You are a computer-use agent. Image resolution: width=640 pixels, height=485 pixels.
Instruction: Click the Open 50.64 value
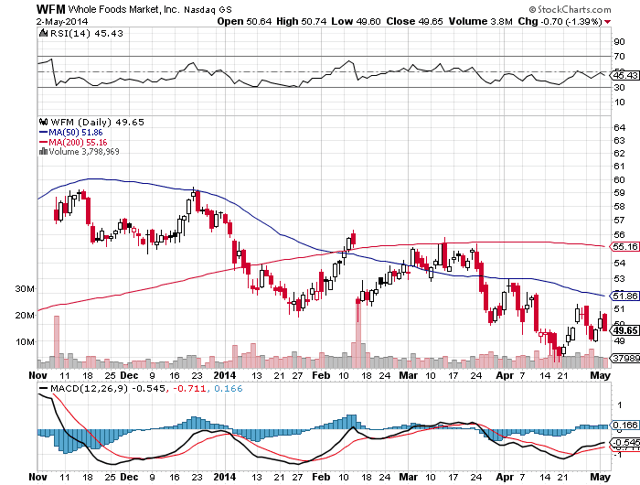pyautogui.click(x=244, y=21)
